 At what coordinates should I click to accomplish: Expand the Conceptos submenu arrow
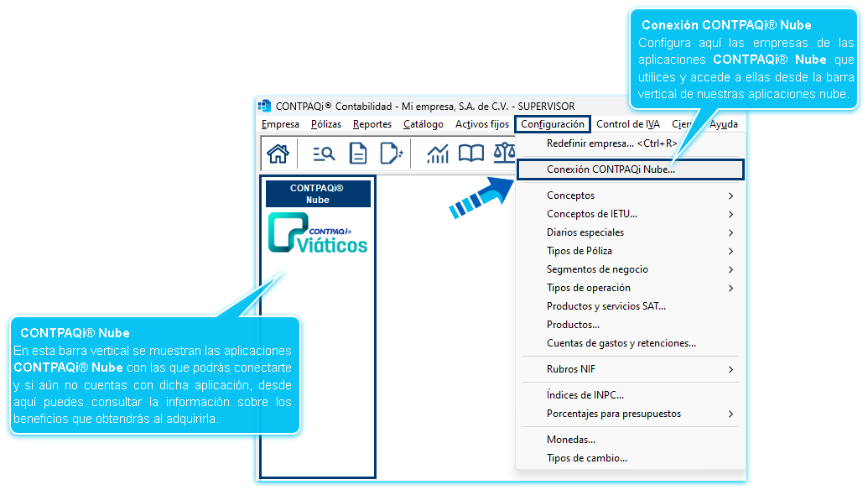pos(730,195)
